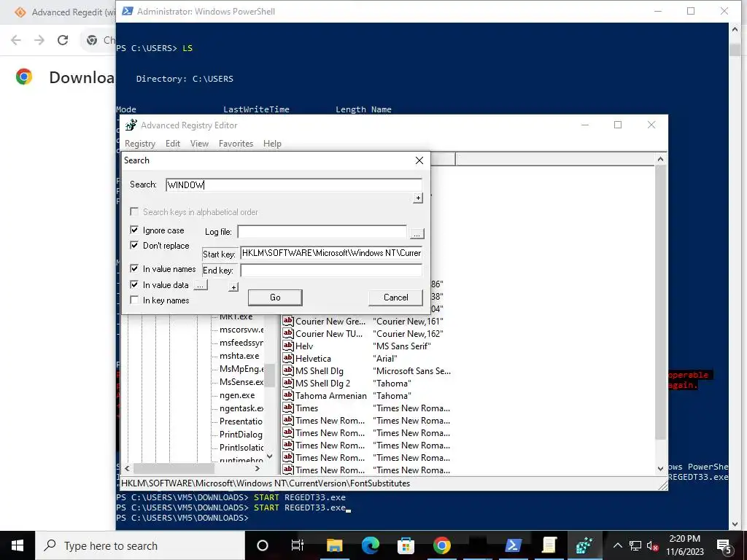Select the MS Shell Dlg value
Screen dimensions: 747x560
pyautogui.click(x=320, y=370)
